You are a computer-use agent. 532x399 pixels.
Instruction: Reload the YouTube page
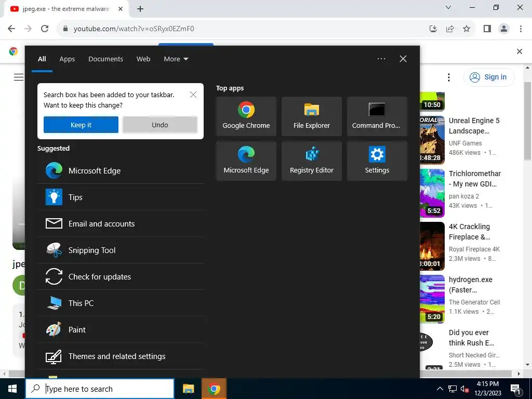[x=45, y=29]
